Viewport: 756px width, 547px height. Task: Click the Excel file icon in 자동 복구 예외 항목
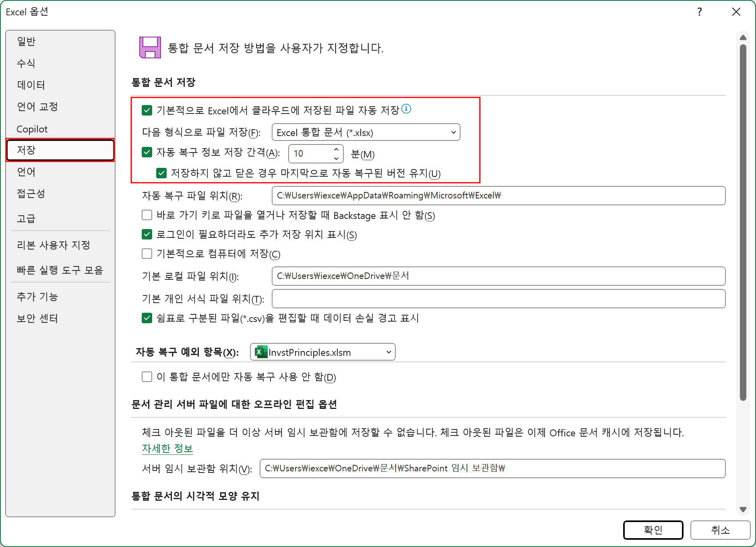coord(260,352)
